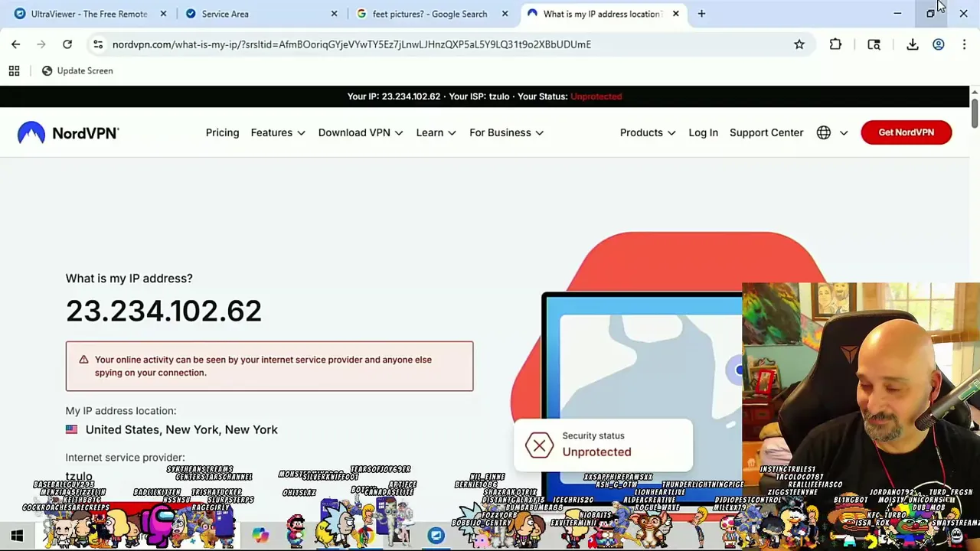Screen dimensions: 980x551
Task: Close the feet pictures Google Search tab
Action: pyautogui.click(x=505, y=14)
